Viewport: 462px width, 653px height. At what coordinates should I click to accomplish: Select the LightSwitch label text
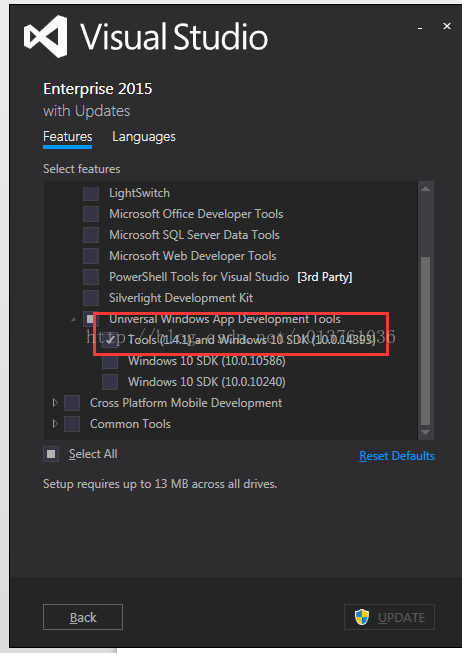139,193
